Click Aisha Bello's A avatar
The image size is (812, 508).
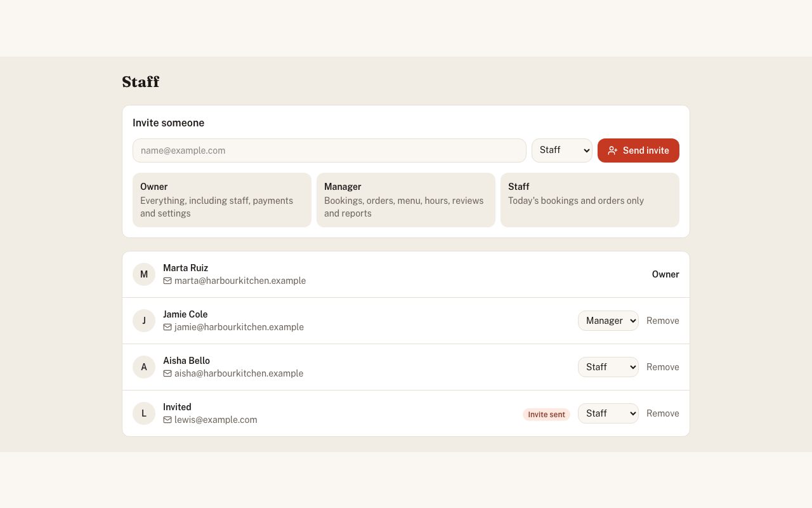[144, 367]
